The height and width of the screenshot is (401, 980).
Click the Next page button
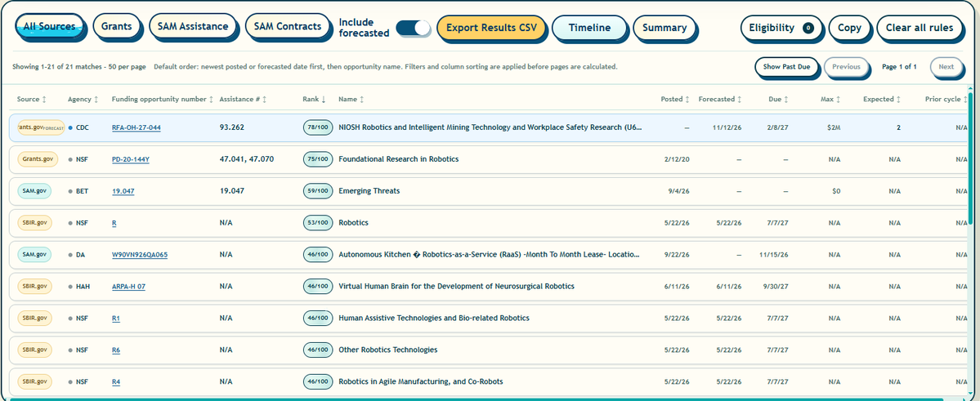946,67
